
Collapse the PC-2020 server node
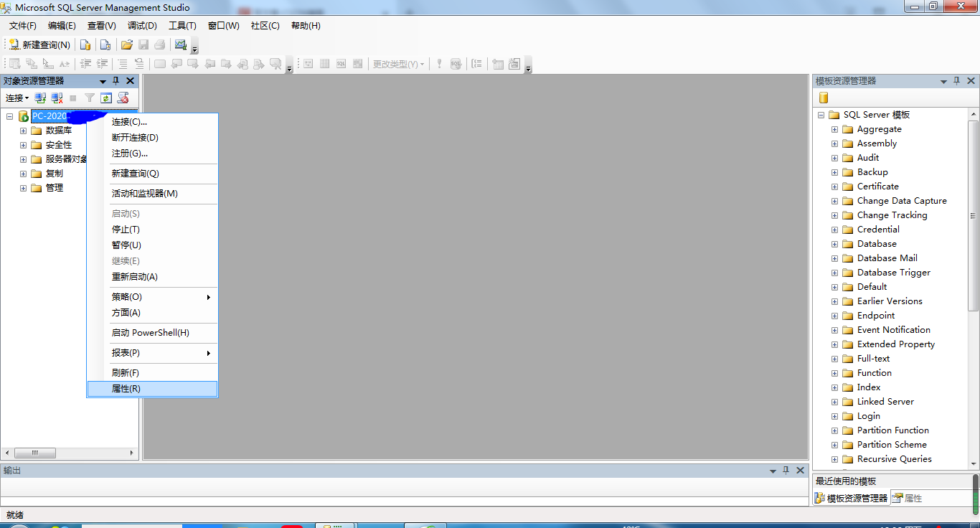[9, 116]
